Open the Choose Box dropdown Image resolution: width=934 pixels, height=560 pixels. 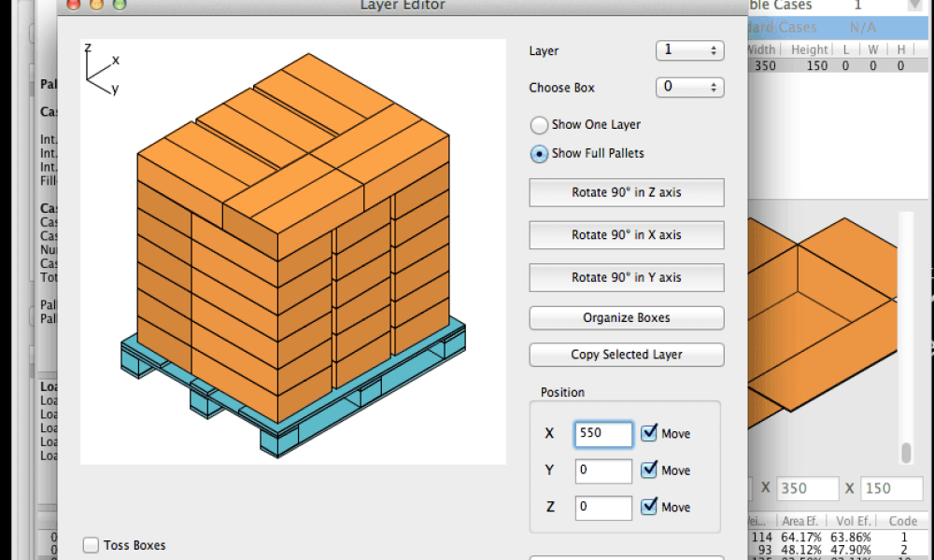point(690,88)
